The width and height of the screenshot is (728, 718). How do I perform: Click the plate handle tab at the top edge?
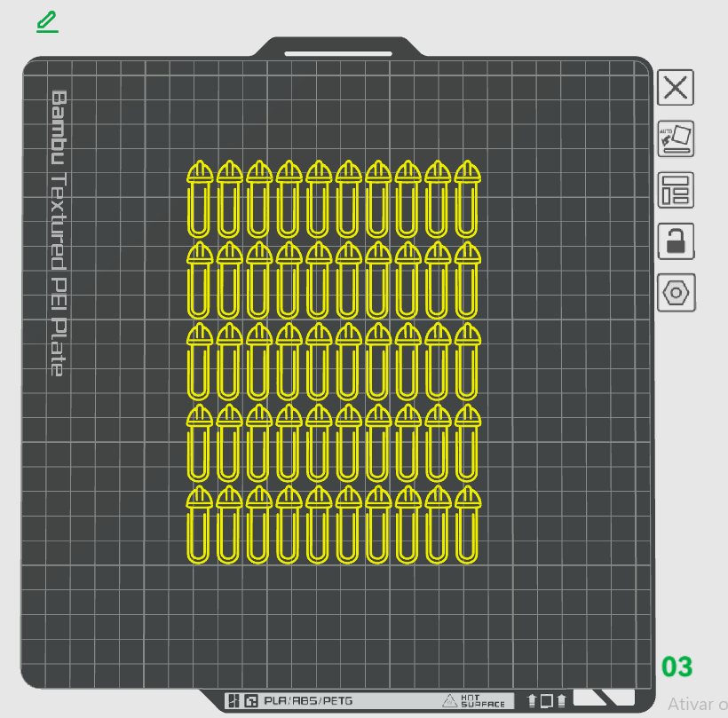(x=338, y=48)
